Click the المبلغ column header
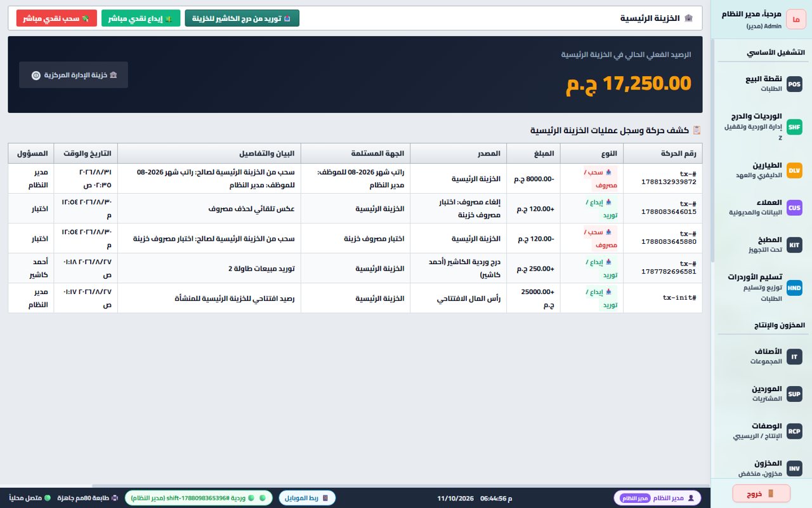812x508 pixels. 534,154
